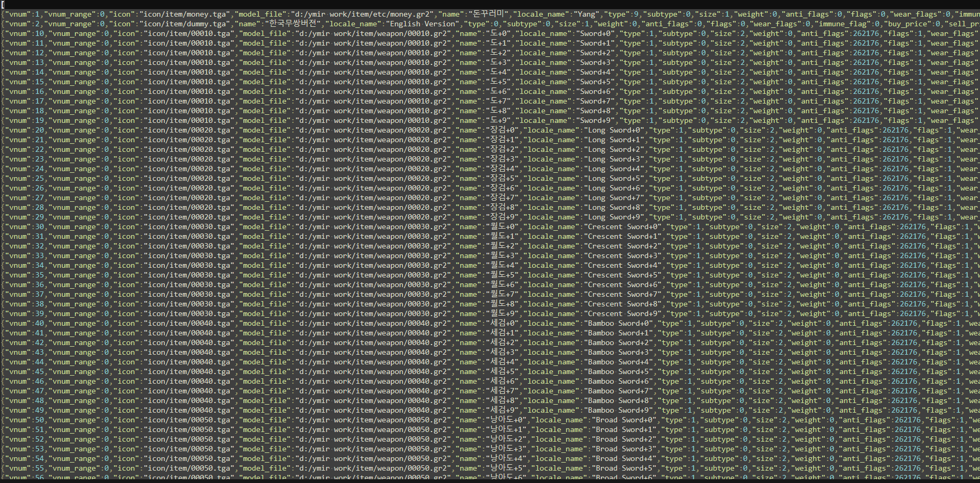
Task: Click the "Long Sword+0" locale name
Action: coord(615,130)
